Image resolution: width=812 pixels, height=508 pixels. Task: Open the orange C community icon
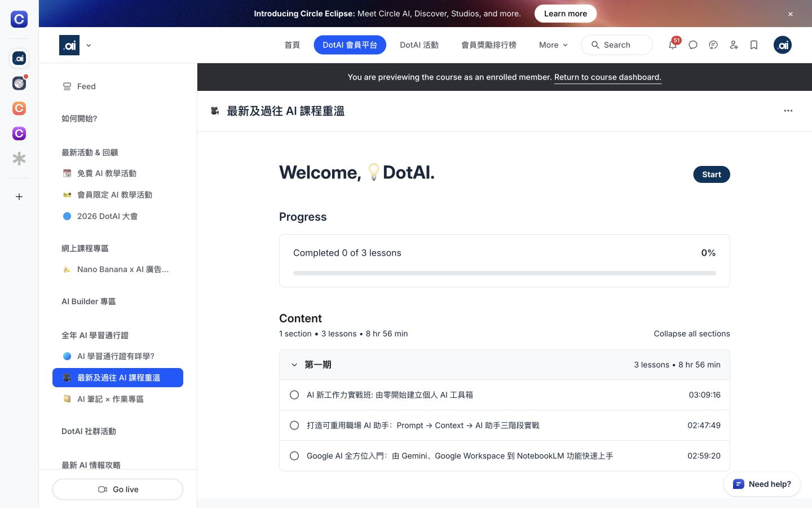point(19,108)
